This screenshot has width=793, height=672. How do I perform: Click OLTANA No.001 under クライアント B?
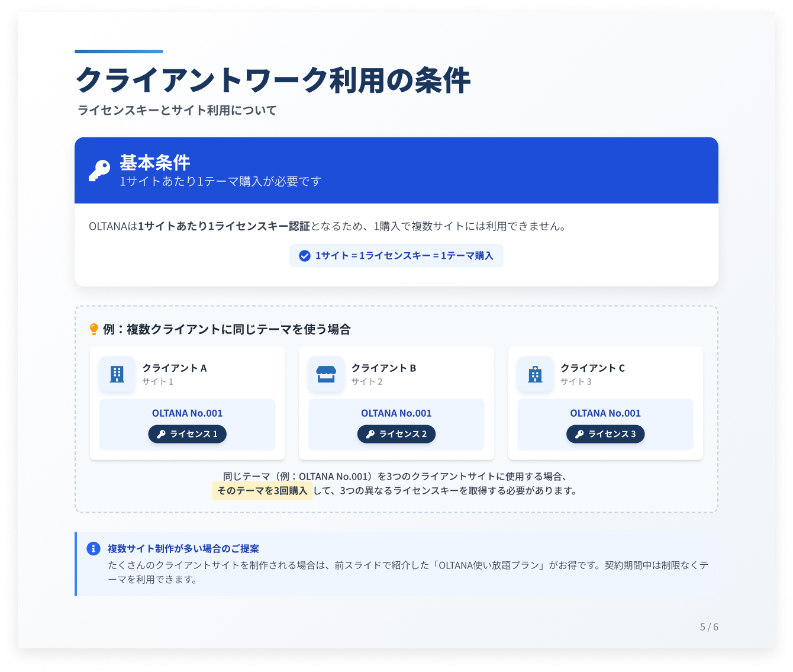pyautogui.click(x=396, y=413)
